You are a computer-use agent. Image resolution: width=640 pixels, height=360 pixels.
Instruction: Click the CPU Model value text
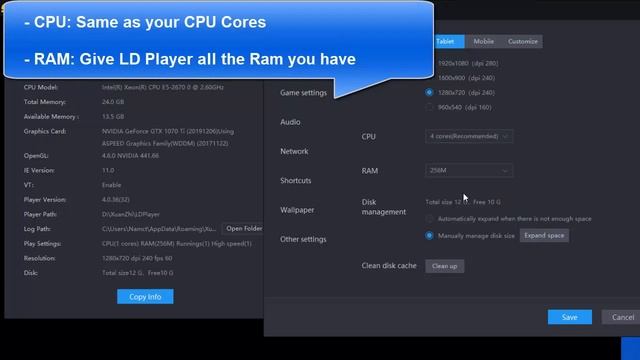[163, 87]
